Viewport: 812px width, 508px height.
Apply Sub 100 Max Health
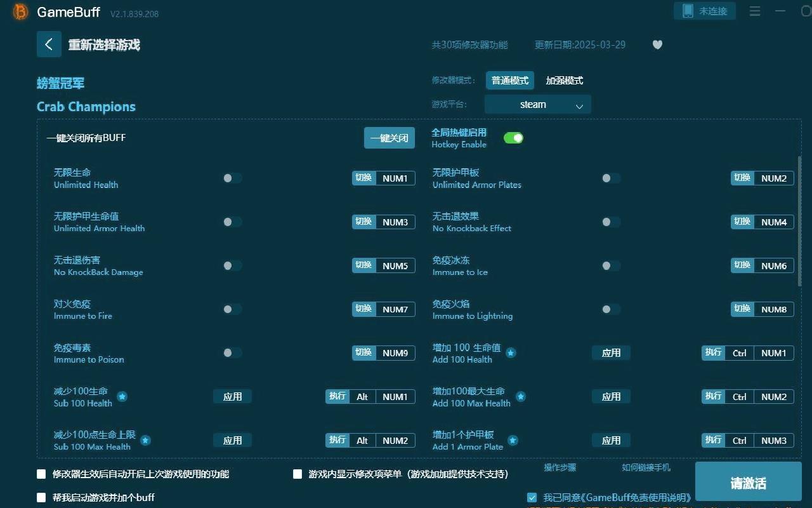pos(232,440)
